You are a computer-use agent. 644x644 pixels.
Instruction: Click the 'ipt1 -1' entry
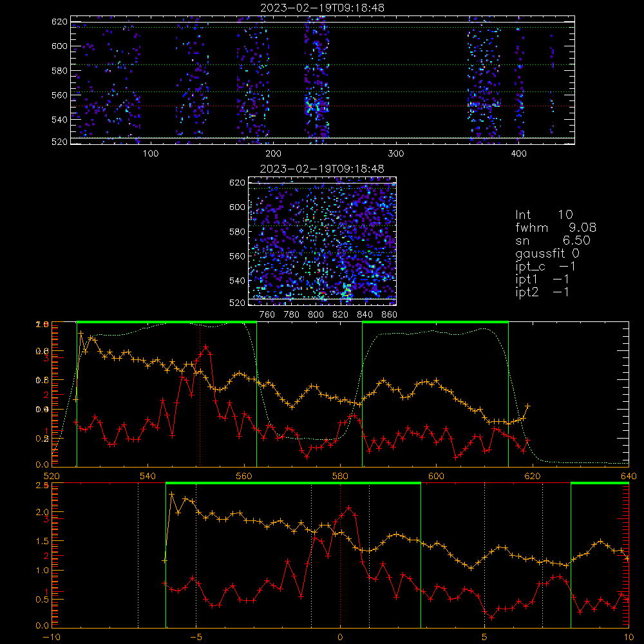click(542, 279)
